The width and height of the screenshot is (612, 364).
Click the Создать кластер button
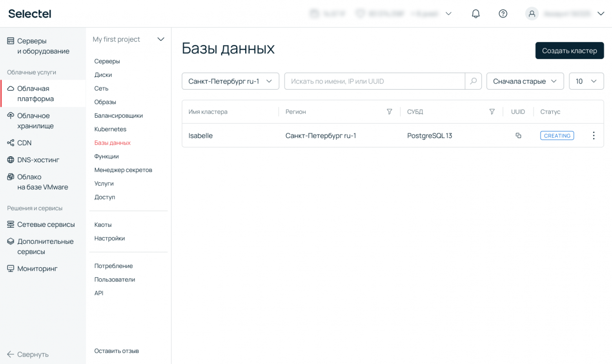coord(569,51)
